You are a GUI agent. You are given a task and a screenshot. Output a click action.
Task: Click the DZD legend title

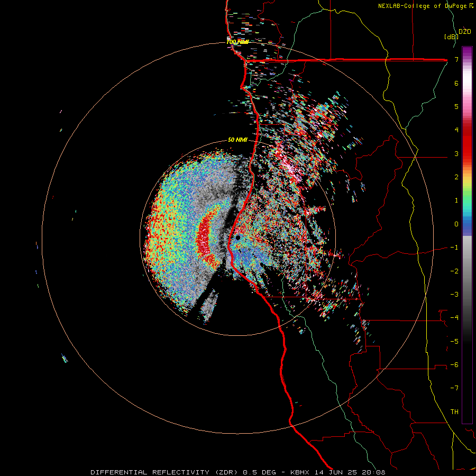pyautogui.click(x=464, y=32)
